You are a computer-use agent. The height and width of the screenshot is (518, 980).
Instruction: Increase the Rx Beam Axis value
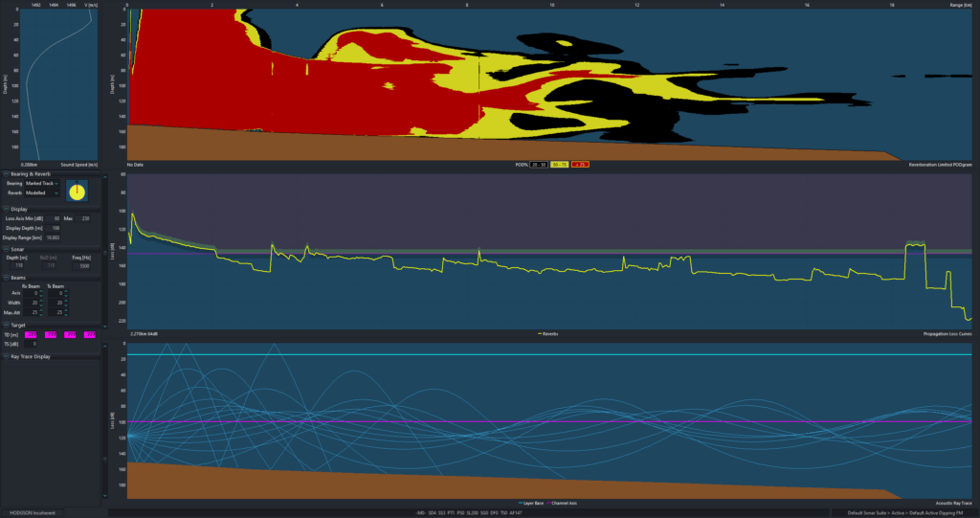pyautogui.click(x=41, y=291)
